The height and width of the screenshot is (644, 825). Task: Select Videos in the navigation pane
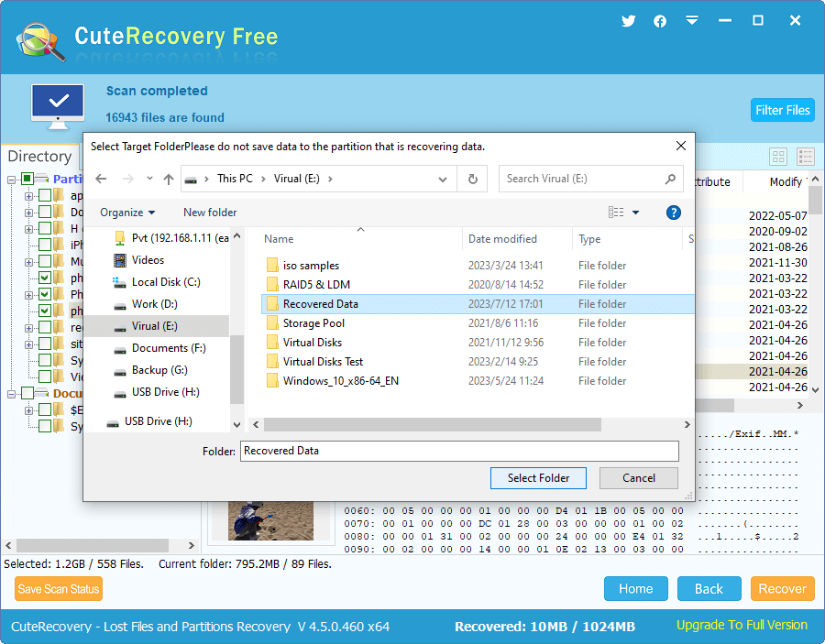point(148,260)
